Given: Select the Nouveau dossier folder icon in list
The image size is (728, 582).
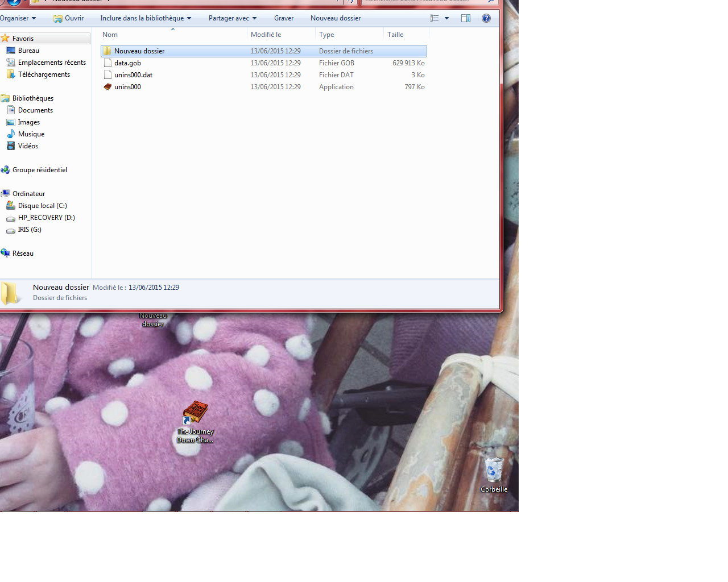Looking at the screenshot, I should click(x=107, y=51).
